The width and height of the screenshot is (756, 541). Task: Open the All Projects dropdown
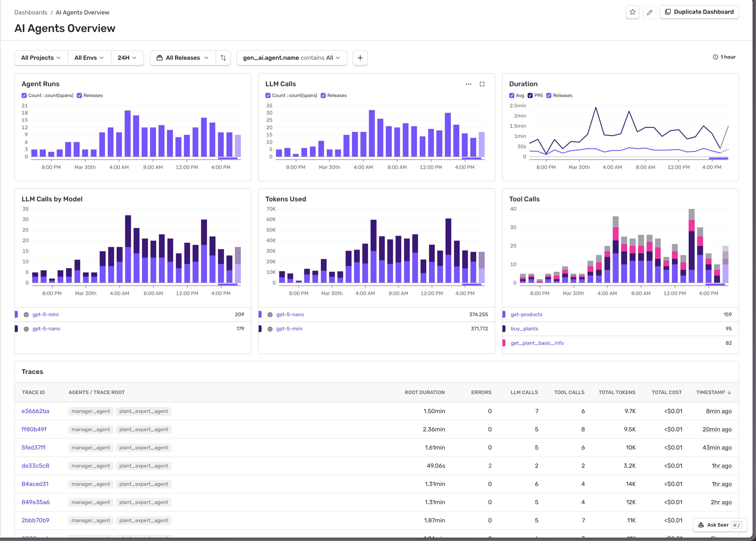click(40, 58)
